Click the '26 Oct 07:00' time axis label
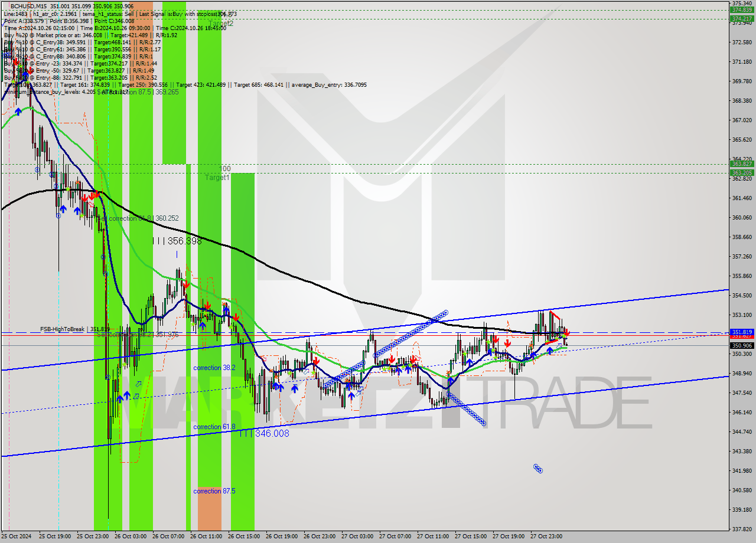 tap(168, 537)
